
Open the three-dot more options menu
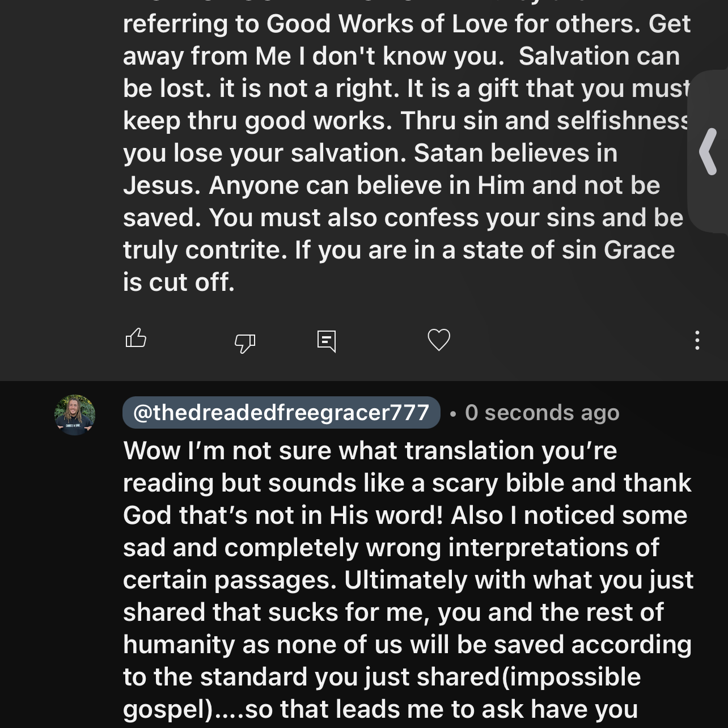697,340
